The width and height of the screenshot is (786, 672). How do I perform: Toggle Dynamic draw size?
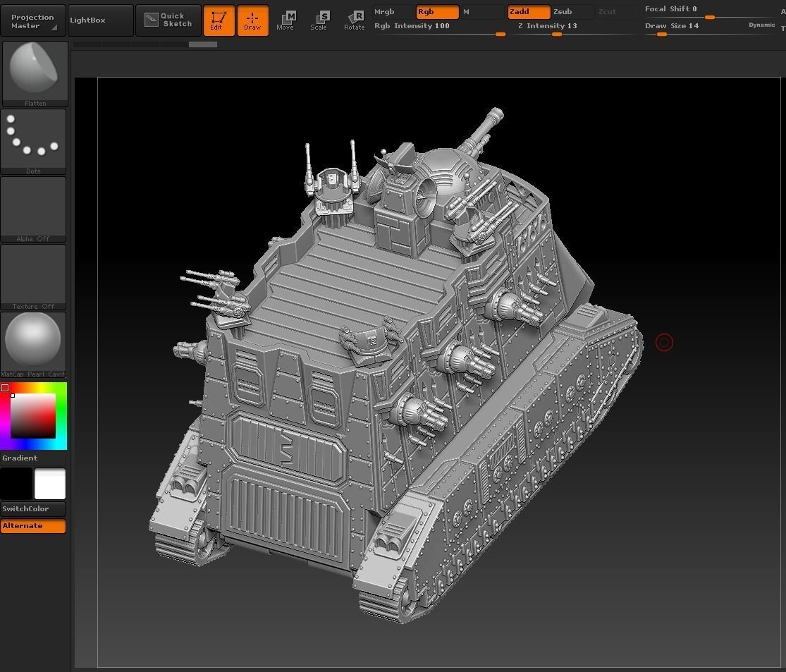[x=761, y=25]
